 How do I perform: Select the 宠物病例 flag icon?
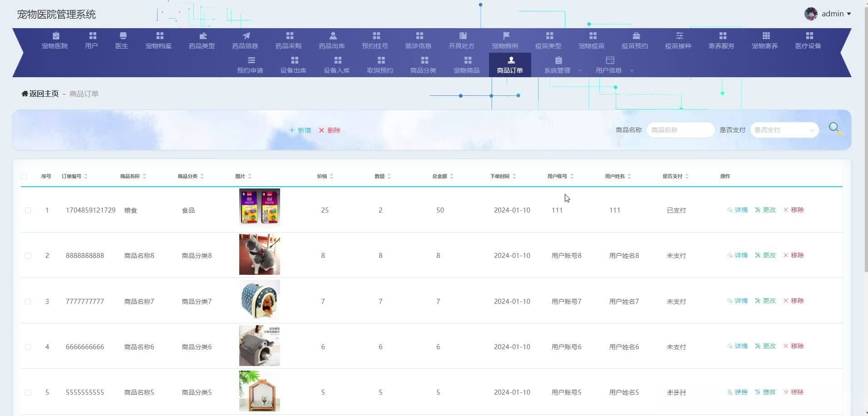pyautogui.click(x=506, y=36)
